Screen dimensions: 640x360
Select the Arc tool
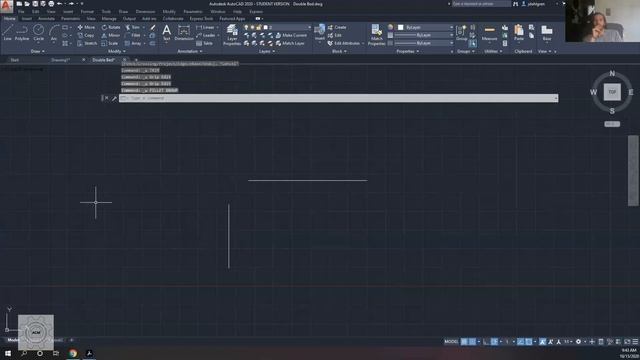click(54, 32)
